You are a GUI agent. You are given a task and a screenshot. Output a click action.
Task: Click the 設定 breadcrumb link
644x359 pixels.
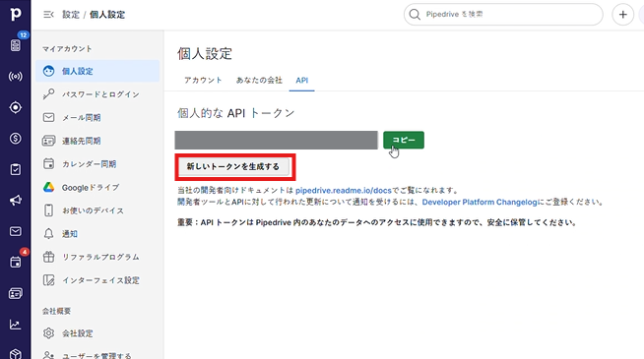(x=71, y=15)
